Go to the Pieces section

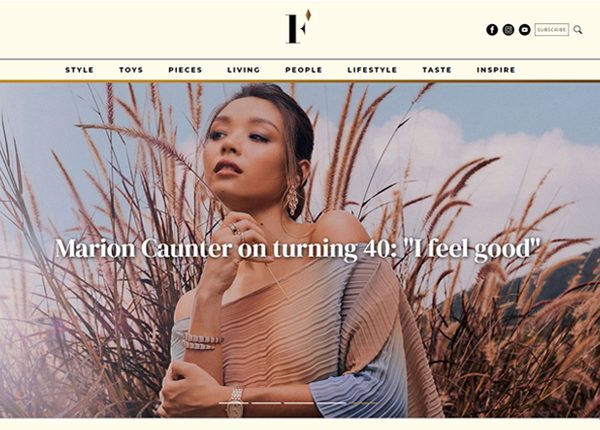[185, 70]
